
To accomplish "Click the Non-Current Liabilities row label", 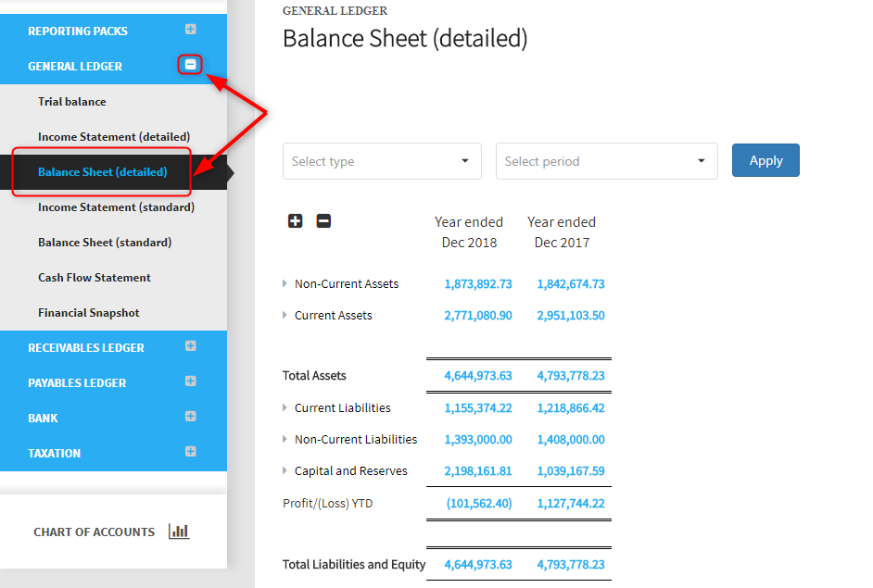I will click(x=356, y=440).
